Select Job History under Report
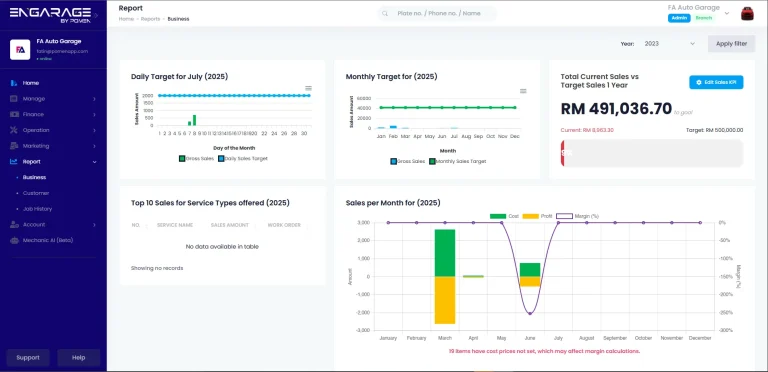The image size is (768, 372). tap(37, 209)
